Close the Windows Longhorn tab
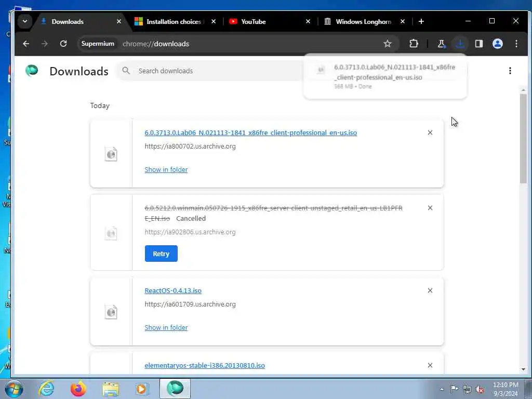 click(403, 21)
